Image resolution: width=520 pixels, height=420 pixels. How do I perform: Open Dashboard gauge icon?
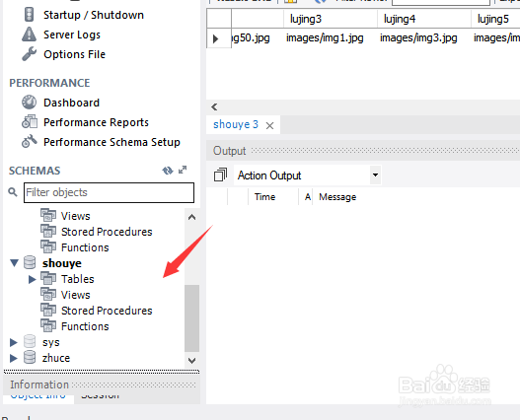tap(30, 103)
